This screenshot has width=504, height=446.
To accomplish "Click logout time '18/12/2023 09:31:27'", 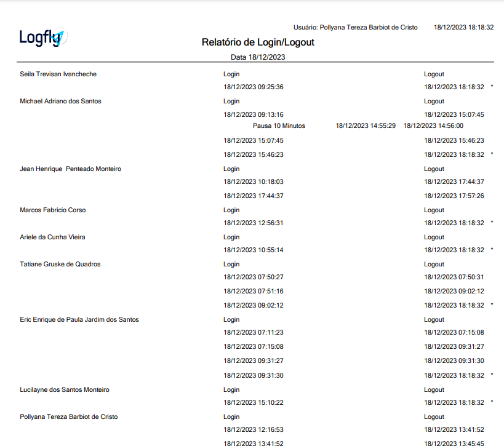I will pyautogui.click(x=454, y=347).
